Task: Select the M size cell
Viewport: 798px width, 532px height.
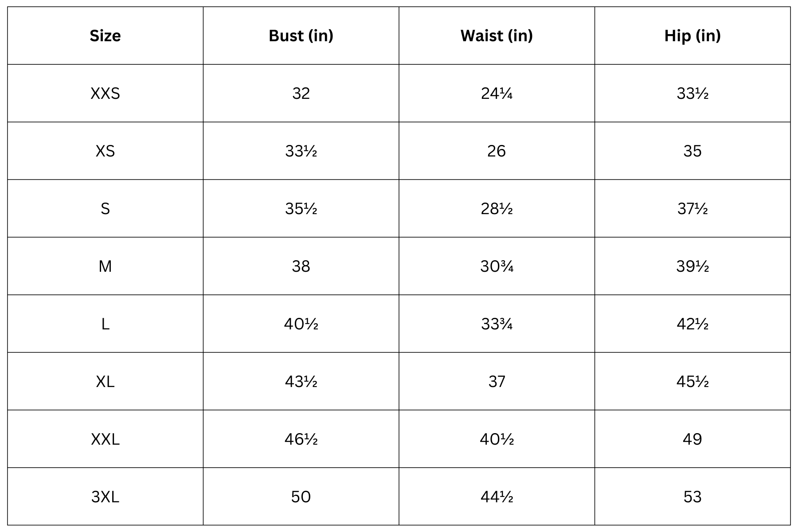Action: 105,266
